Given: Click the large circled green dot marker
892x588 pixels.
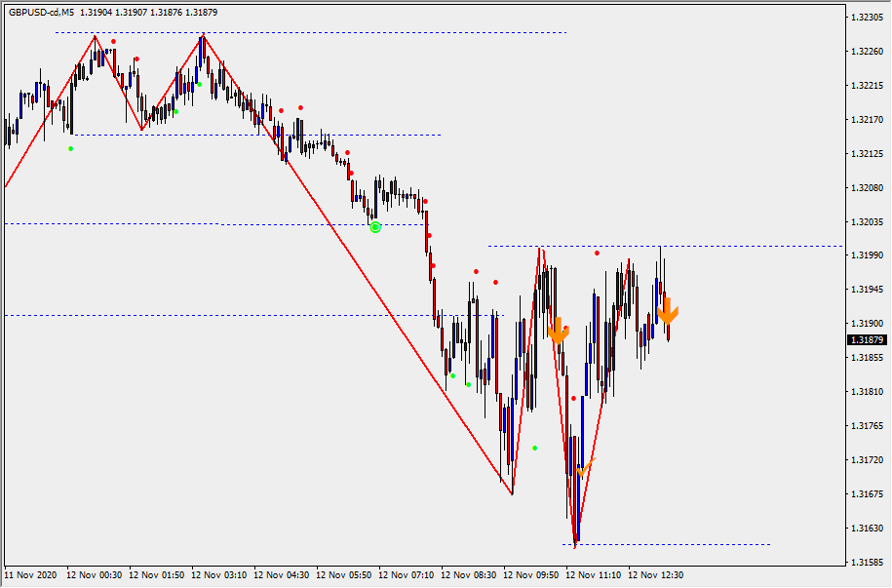Looking at the screenshot, I should point(375,226).
